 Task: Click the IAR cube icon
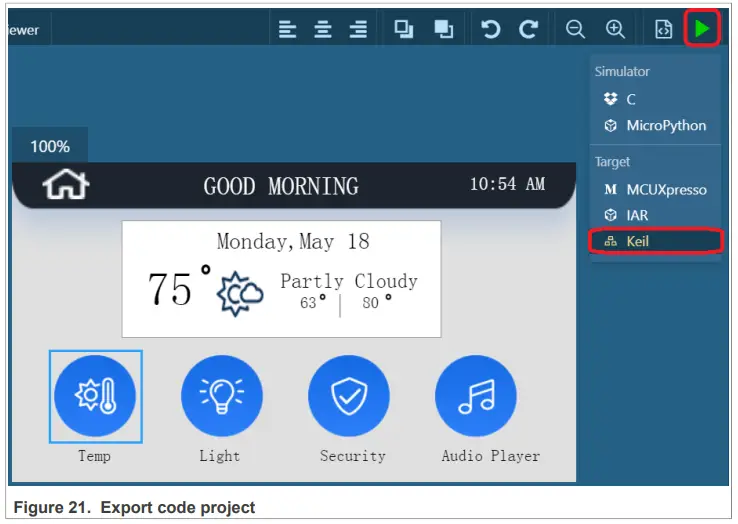610,215
